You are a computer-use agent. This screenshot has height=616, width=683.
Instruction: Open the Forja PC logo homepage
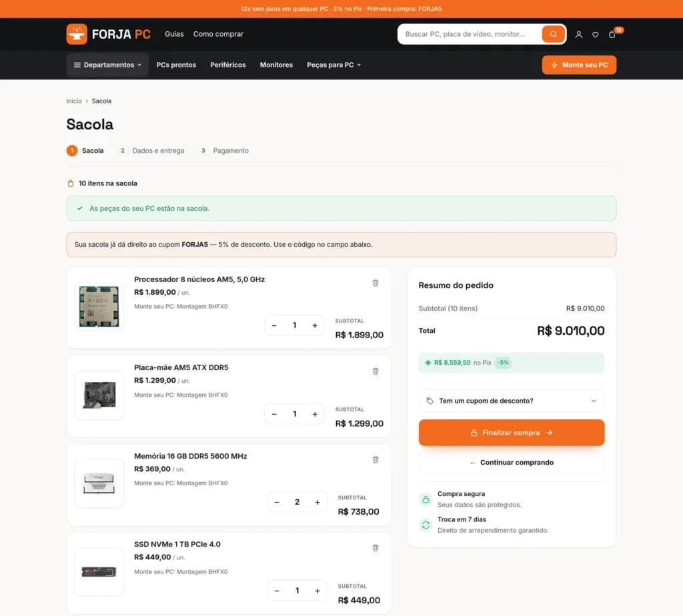109,34
